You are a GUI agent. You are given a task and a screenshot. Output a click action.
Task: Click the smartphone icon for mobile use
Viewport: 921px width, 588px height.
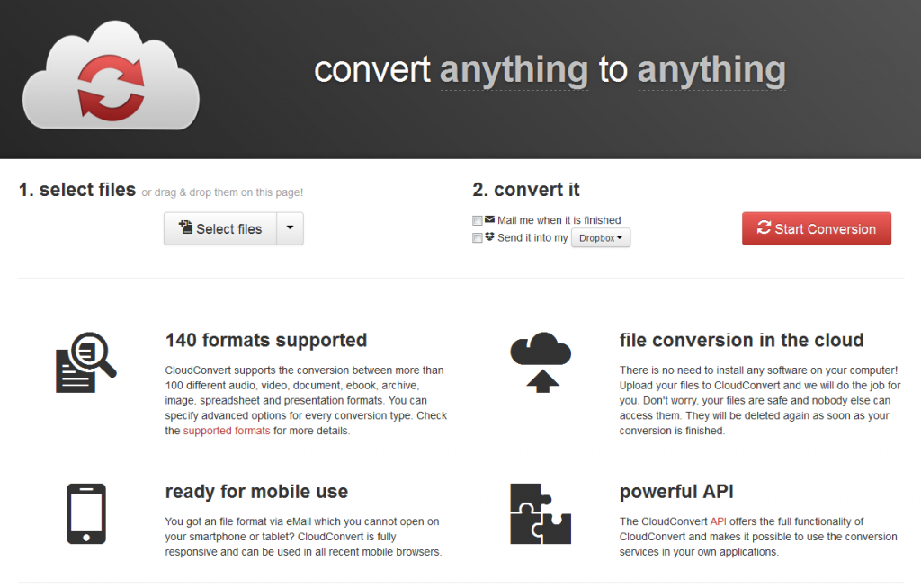tap(85, 514)
